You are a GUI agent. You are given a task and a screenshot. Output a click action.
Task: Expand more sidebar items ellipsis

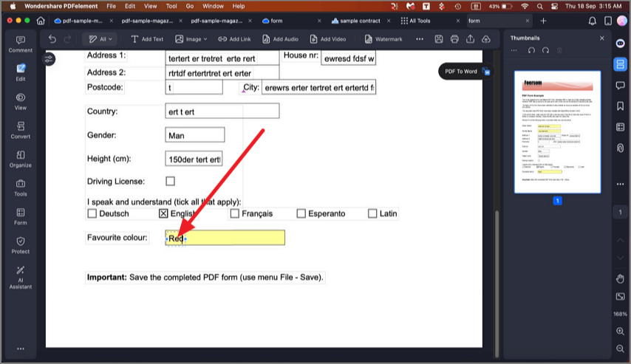(x=21, y=348)
